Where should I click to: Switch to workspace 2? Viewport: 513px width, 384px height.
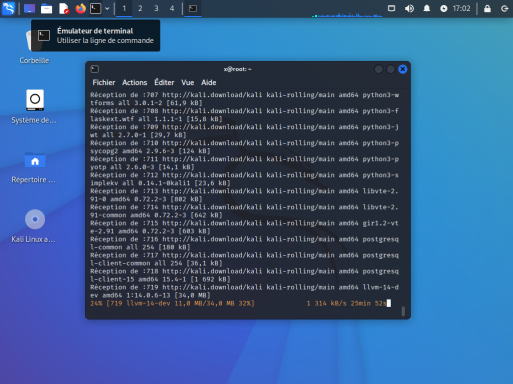point(140,8)
